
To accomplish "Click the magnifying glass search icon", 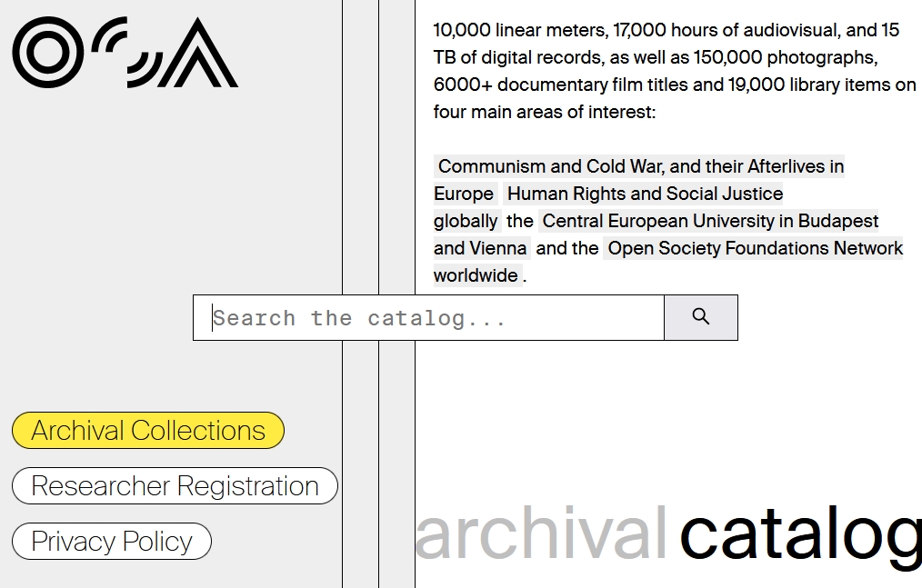I will coord(700,317).
